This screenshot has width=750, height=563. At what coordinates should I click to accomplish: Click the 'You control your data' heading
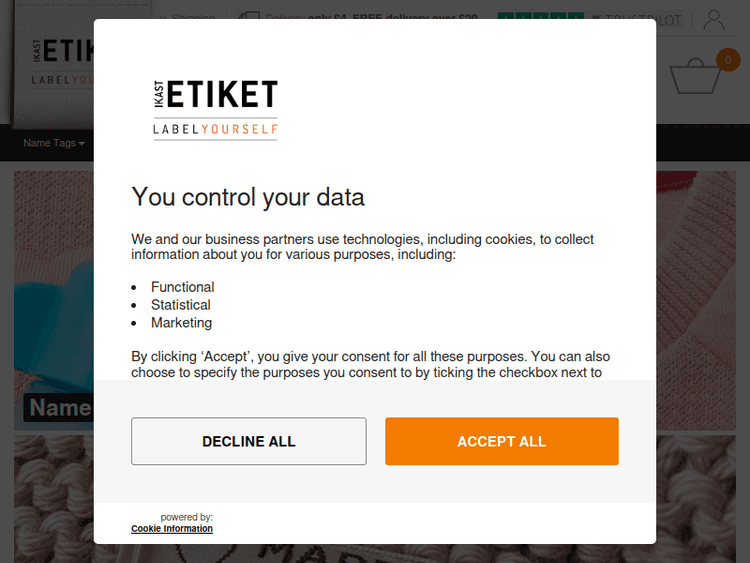coord(248,197)
